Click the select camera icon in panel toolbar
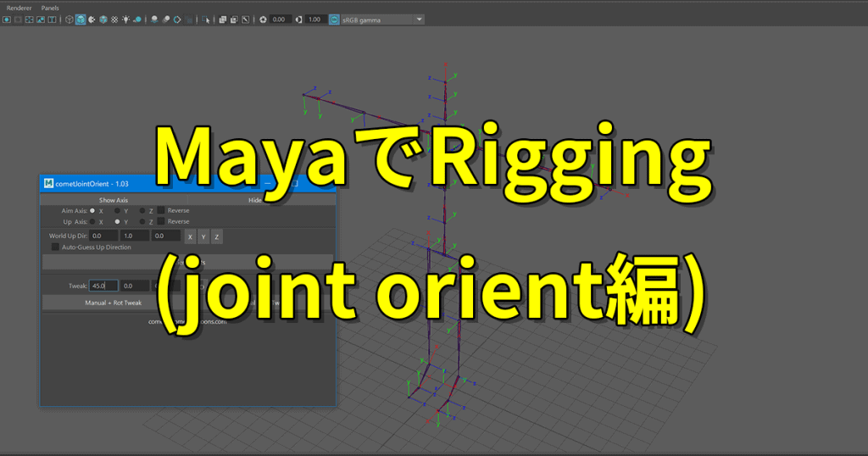Image resolution: width=868 pixels, height=456 pixels. point(6,19)
